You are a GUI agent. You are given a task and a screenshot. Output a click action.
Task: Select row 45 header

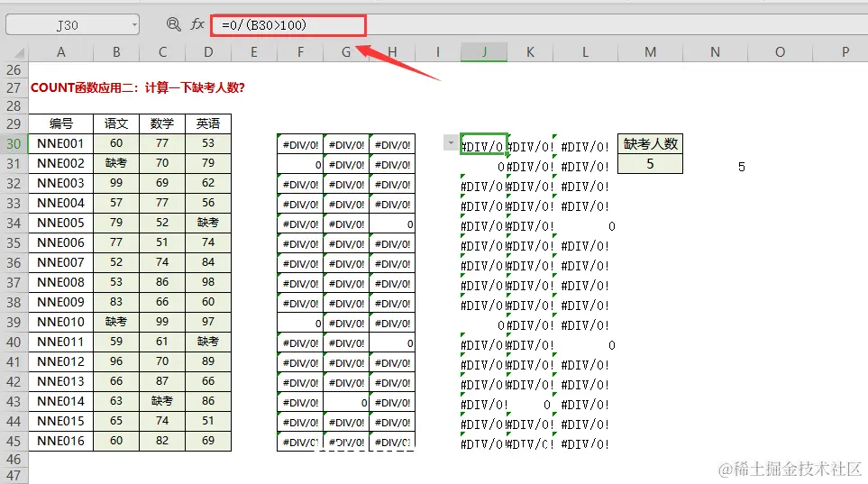click(14, 442)
